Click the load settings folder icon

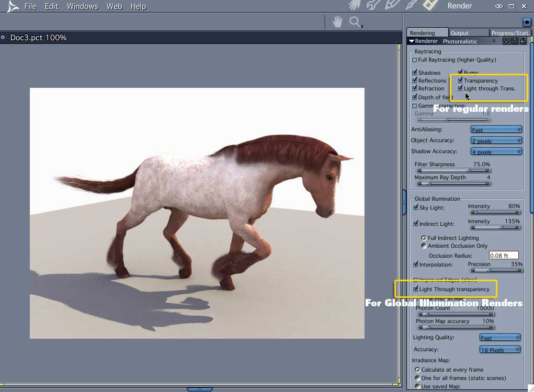(523, 41)
